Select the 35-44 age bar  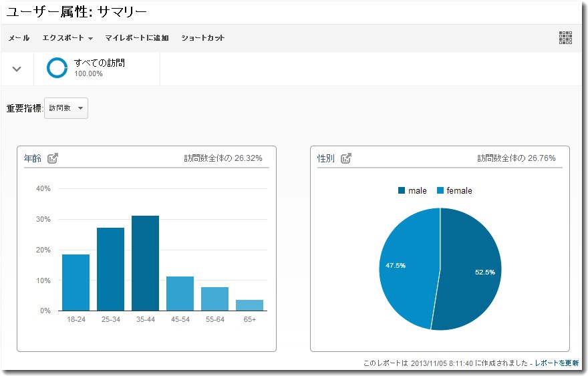click(x=145, y=263)
